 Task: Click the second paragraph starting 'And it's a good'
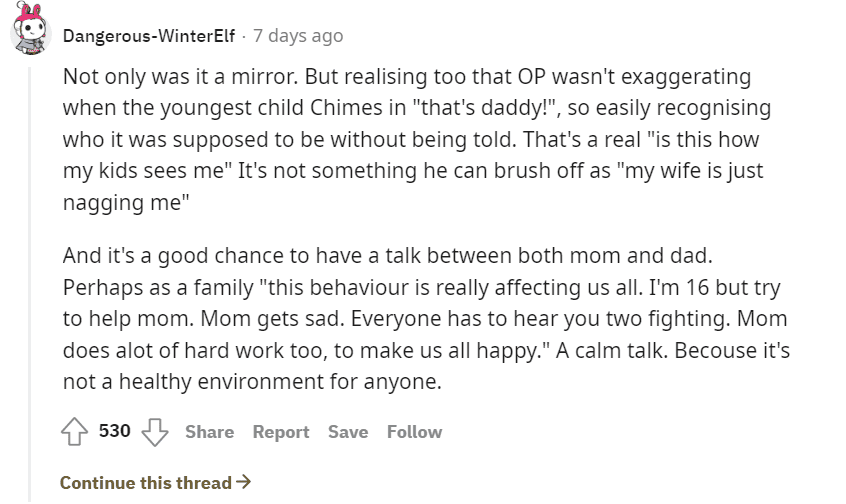(x=426, y=318)
